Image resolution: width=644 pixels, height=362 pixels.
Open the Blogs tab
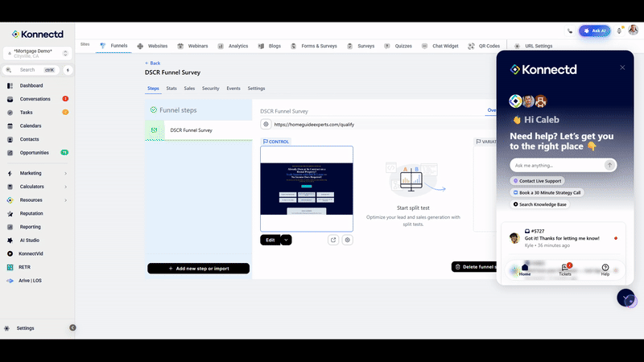coord(270,46)
